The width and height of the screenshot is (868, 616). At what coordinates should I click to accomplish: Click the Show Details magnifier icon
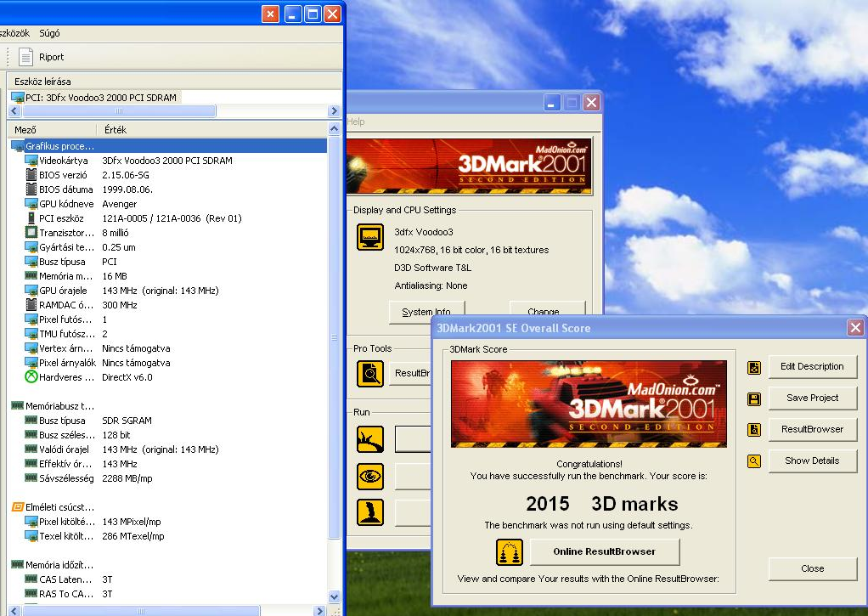tap(754, 461)
